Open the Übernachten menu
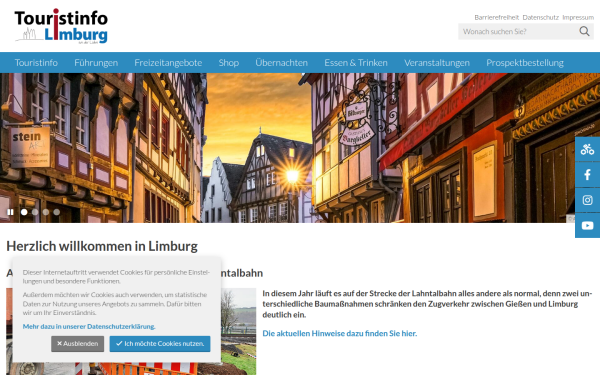Screen dimensions: 600x375 pyautogui.click(x=281, y=63)
